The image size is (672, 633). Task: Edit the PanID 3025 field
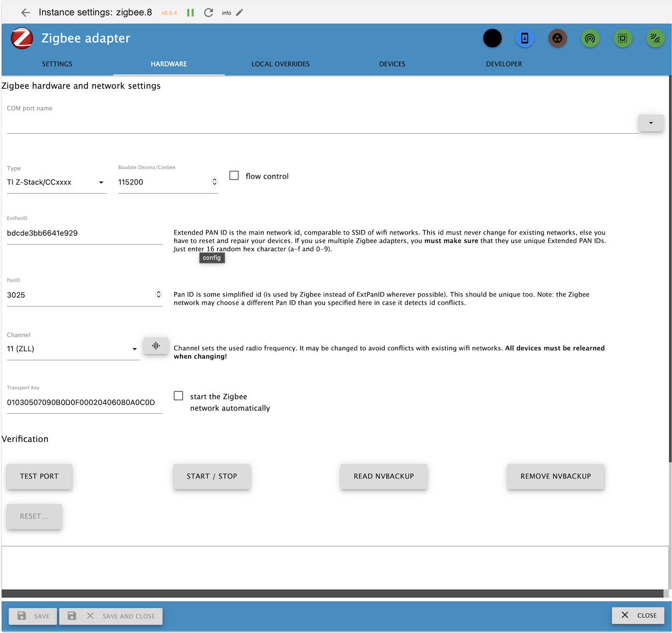[81, 295]
